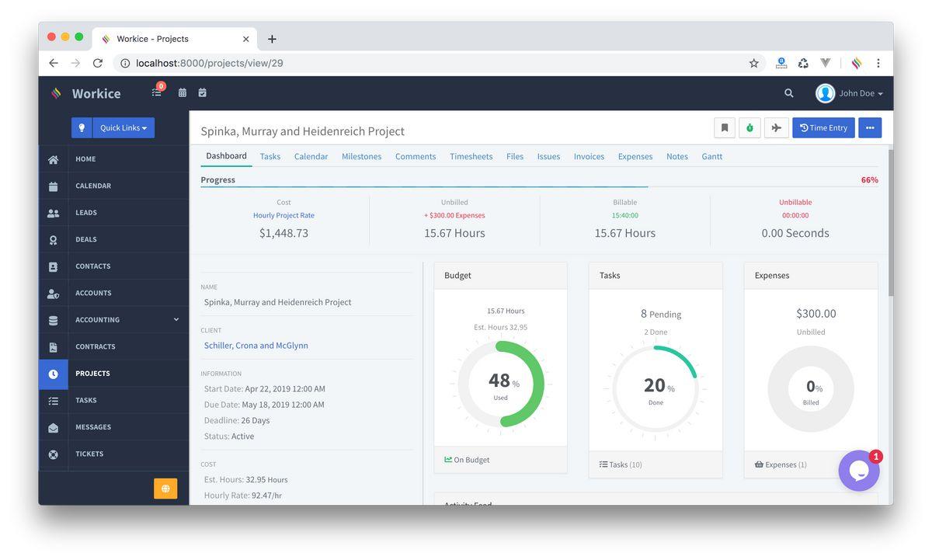
Task: Click the calendar grid icon in header
Action: 183,92
